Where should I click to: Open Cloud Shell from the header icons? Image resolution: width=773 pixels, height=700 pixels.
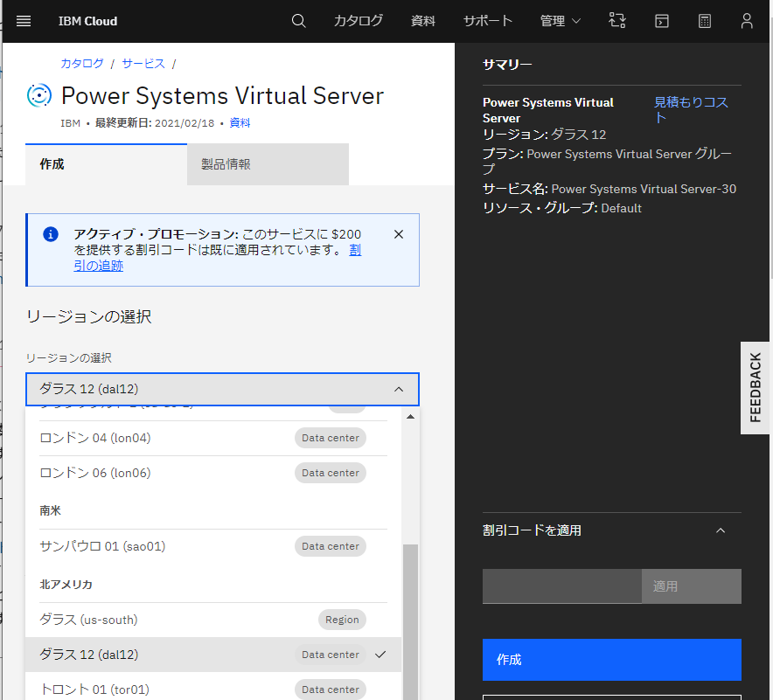click(661, 20)
